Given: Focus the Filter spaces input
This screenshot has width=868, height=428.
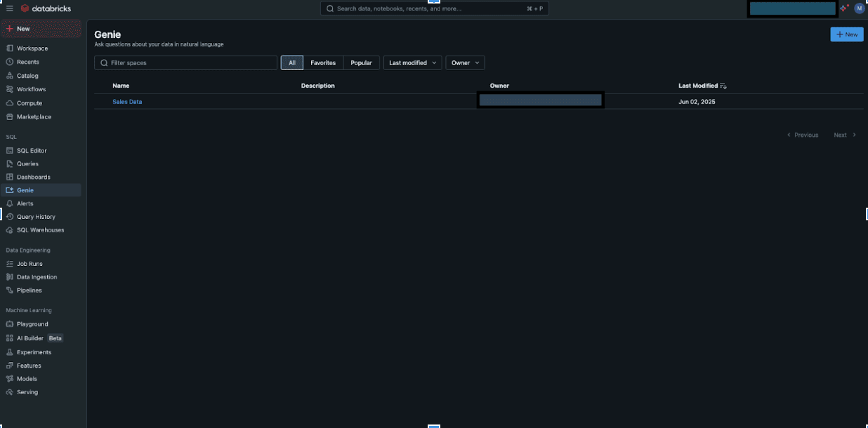Looking at the screenshot, I should [185, 63].
